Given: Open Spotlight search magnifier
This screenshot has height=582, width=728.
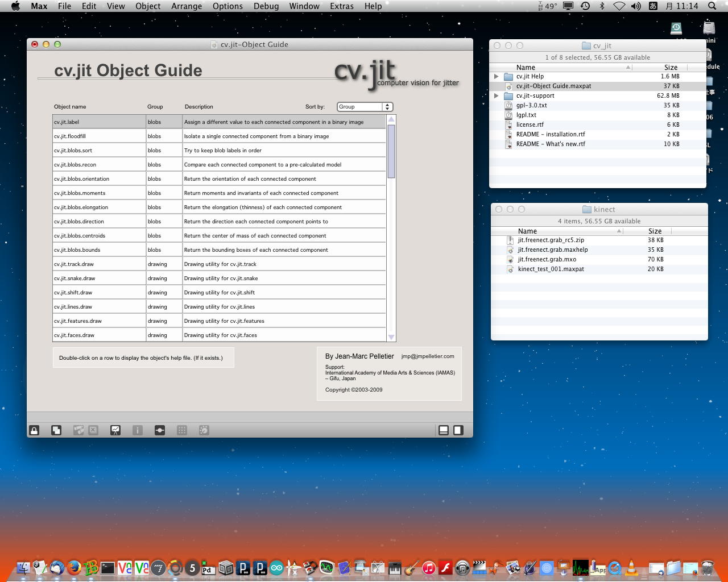Looking at the screenshot, I should (712, 6).
